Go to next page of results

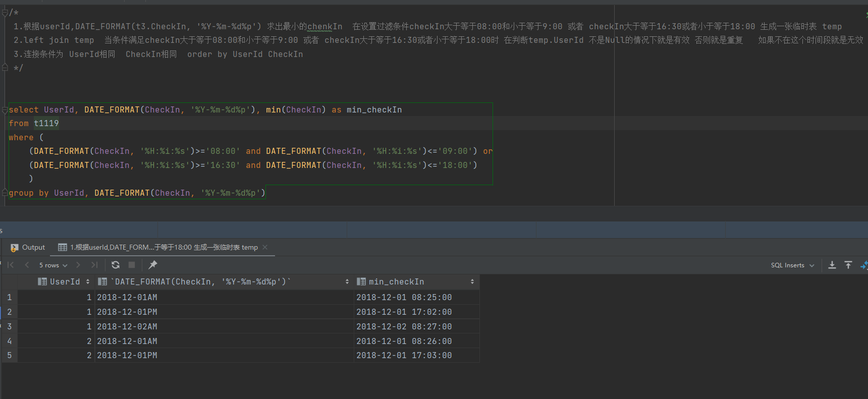pyautogui.click(x=78, y=265)
